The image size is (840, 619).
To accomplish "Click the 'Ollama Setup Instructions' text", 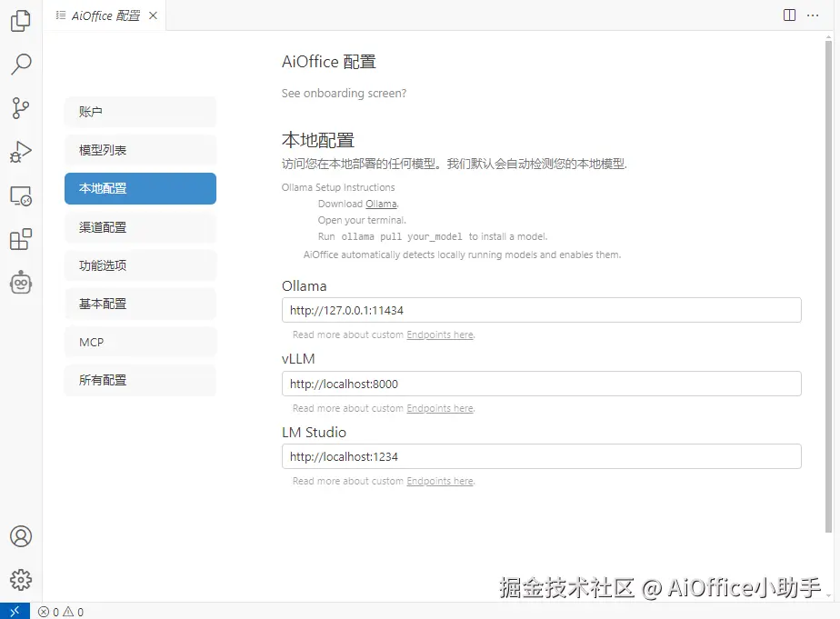I will [x=338, y=187].
